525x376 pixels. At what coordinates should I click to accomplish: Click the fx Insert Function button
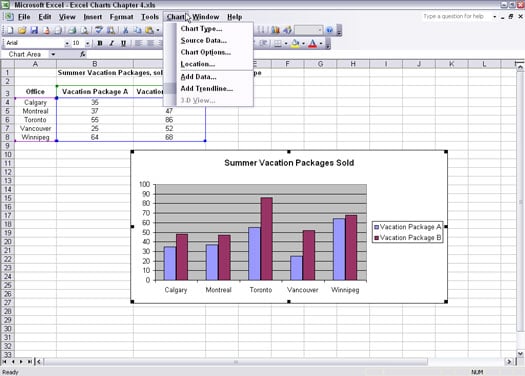coord(83,54)
